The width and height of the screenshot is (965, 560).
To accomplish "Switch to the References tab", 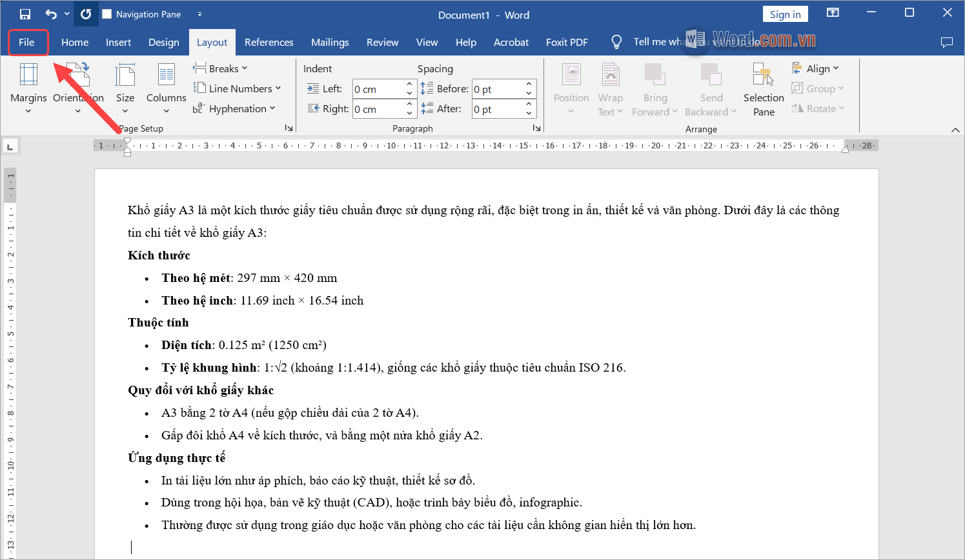I will [269, 42].
